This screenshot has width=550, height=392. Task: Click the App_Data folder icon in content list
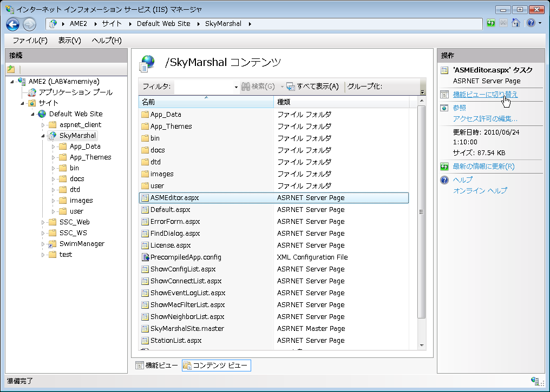coord(145,115)
